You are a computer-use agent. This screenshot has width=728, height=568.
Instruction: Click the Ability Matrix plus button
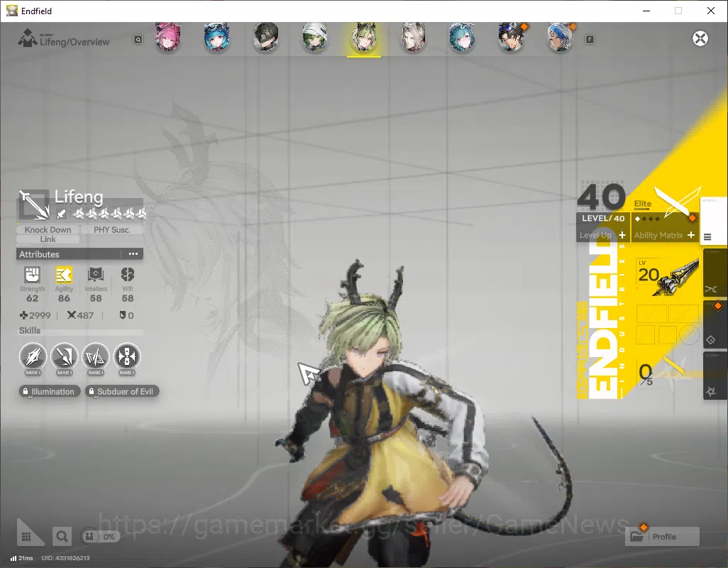(691, 235)
